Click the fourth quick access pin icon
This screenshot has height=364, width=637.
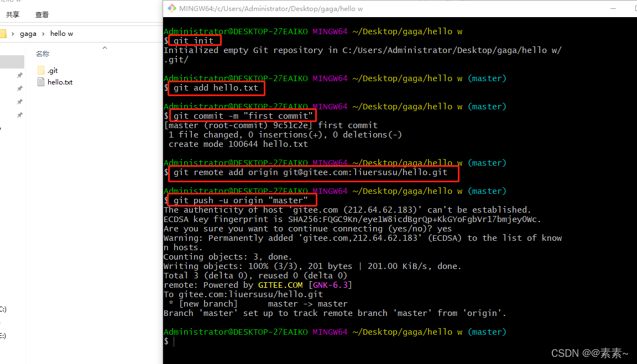[x=19, y=115]
